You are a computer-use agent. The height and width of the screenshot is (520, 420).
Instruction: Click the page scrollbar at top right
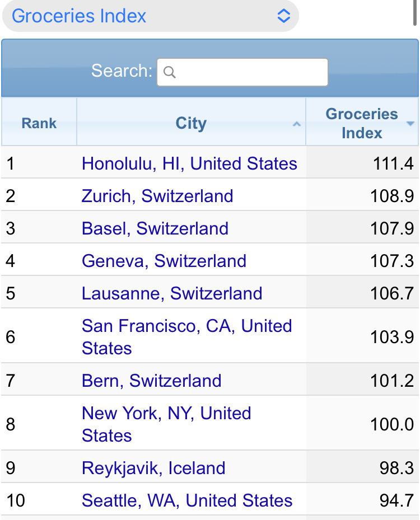tap(415, 11)
